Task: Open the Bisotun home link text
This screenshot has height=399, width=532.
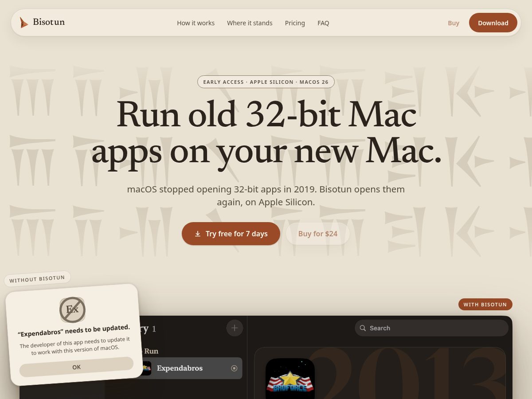Action: pyautogui.click(x=49, y=22)
